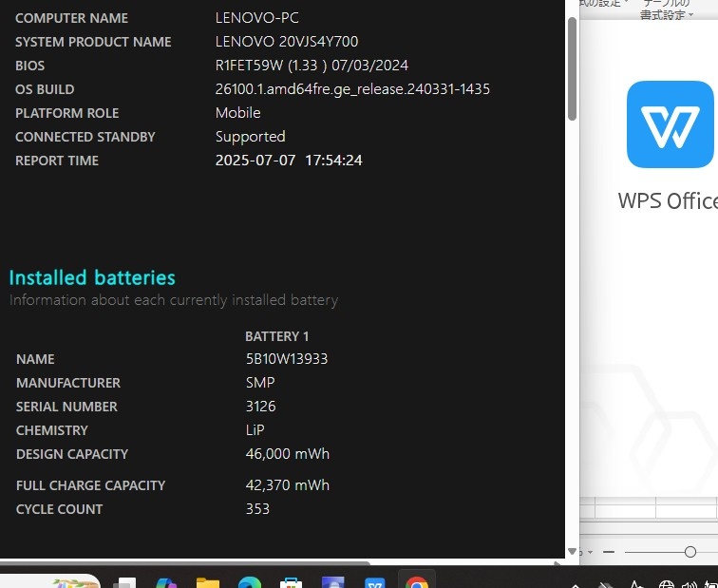The width and height of the screenshot is (718, 588).
Task: Click the platform role value Mobile
Action: tap(237, 113)
